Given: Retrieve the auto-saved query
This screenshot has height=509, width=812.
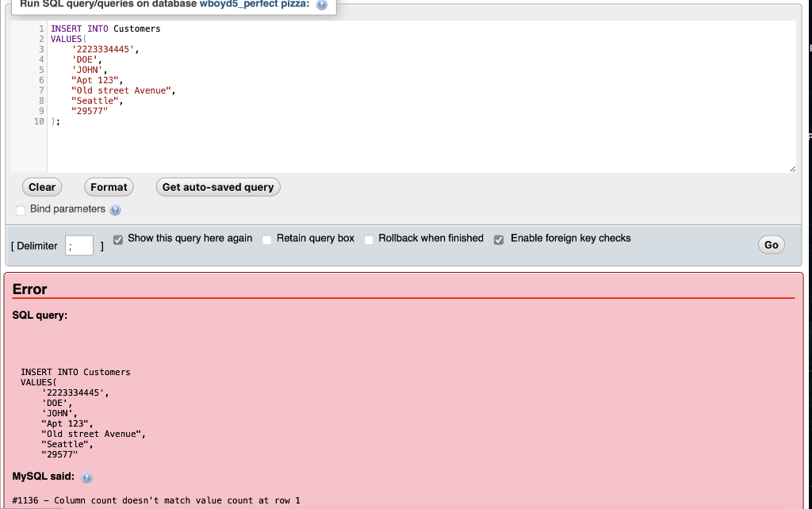Looking at the screenshot, I should point(218,187).
